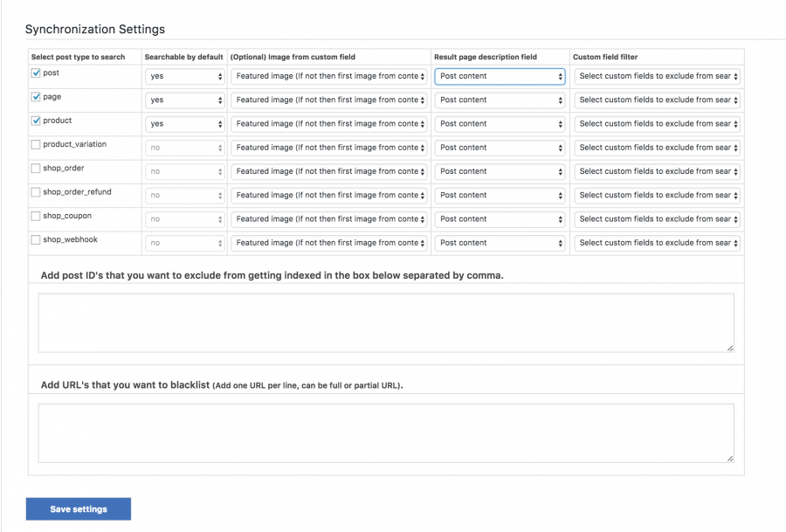Check the shop_order_refund checkbox
This screenshot has width=786, height=532.
[36, 192]
